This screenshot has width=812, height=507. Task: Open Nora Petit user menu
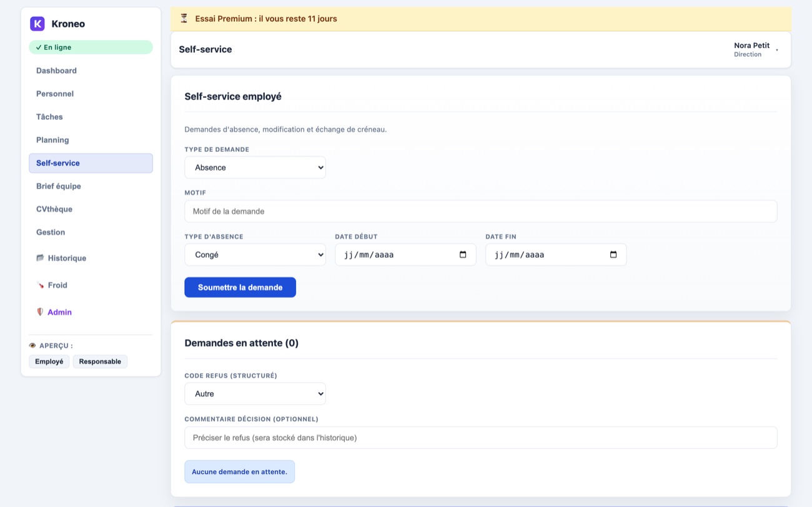pyautogui.click(x=756, y=50)
